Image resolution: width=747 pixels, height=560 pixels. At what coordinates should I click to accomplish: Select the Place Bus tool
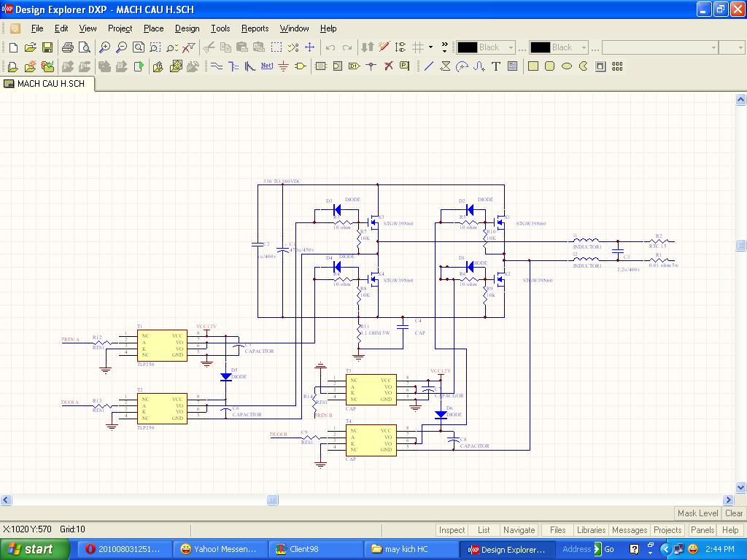tap(233, 66)
